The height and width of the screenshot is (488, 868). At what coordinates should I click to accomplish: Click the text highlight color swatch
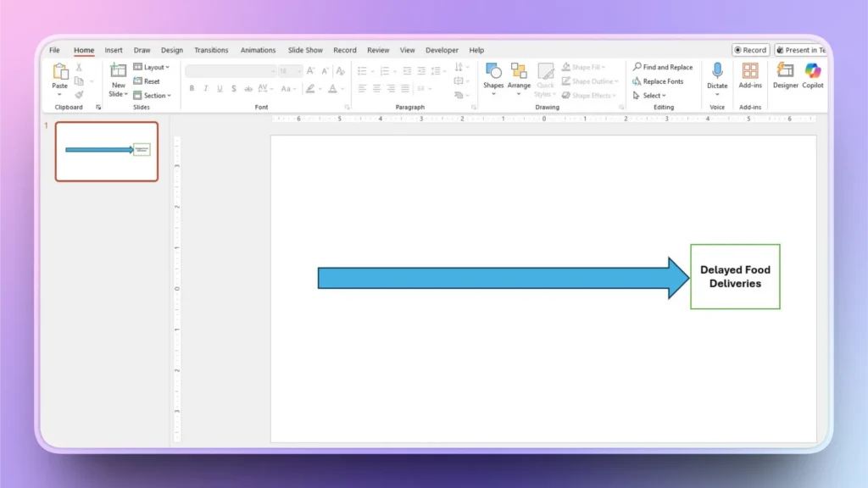coord(311,88)
